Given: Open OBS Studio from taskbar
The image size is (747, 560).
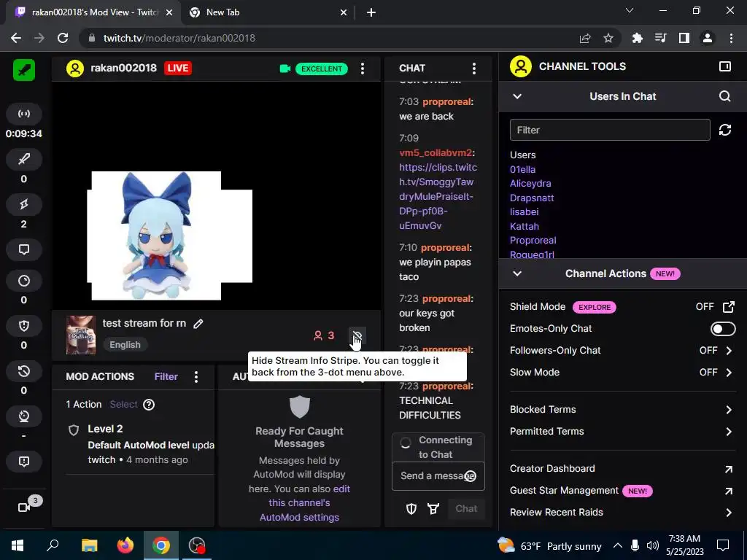Looking at the screenshot, I should 196,545.
